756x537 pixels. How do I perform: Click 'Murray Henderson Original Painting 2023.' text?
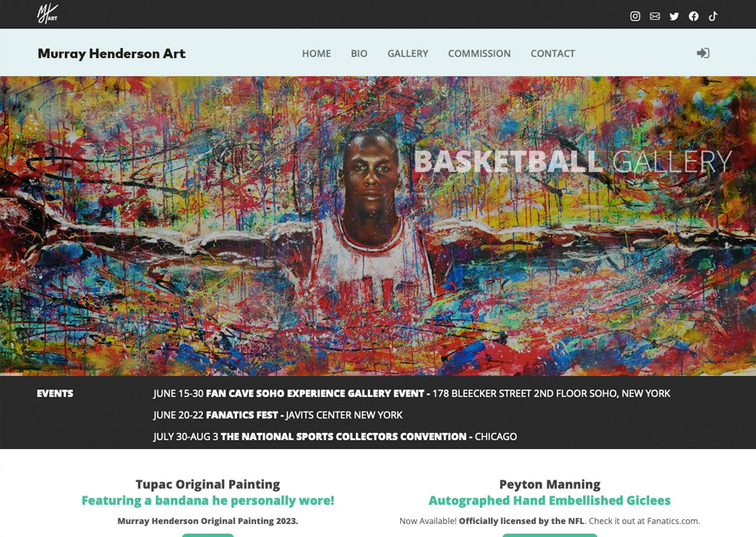[x=208, y=521]
